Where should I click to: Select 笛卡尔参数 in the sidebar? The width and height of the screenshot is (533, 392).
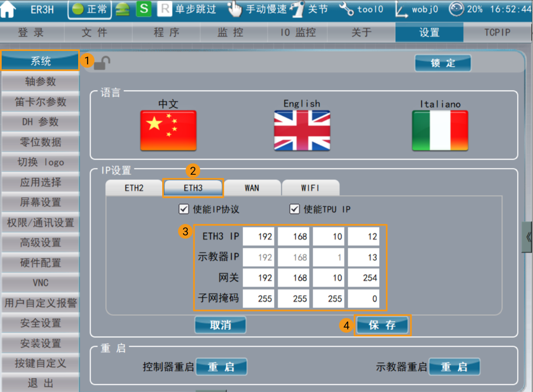(x=40, y=102)
